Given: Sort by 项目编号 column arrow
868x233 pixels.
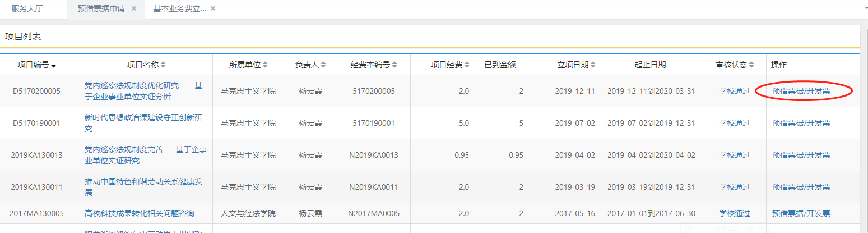Looking at the screenshot, I should [54, 66].
